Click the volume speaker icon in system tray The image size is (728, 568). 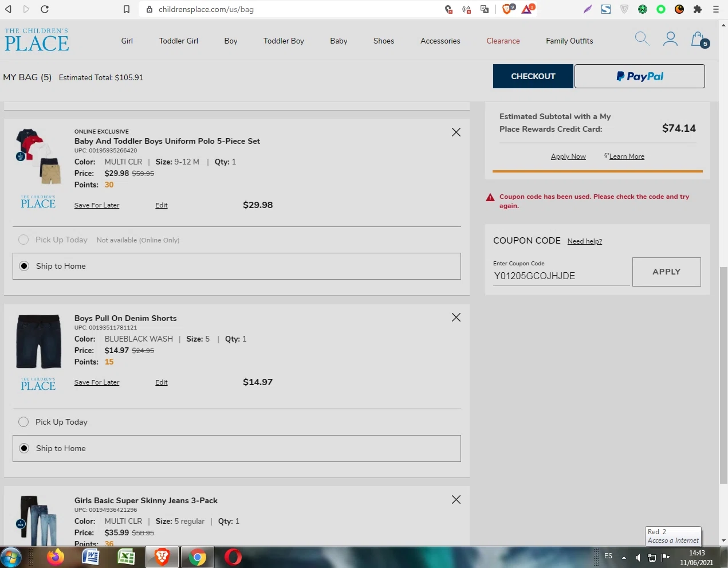(638, 557)
